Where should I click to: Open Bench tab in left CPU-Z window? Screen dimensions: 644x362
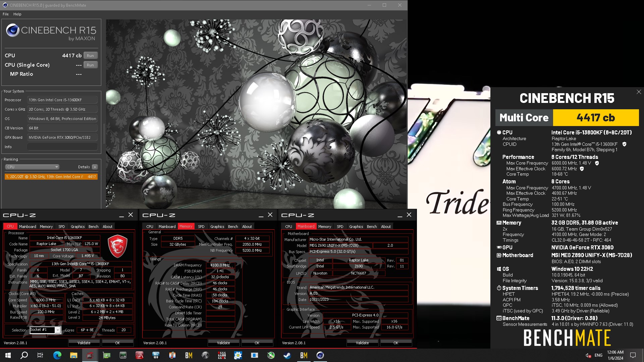pyautogui.click(x=93, y=227)
